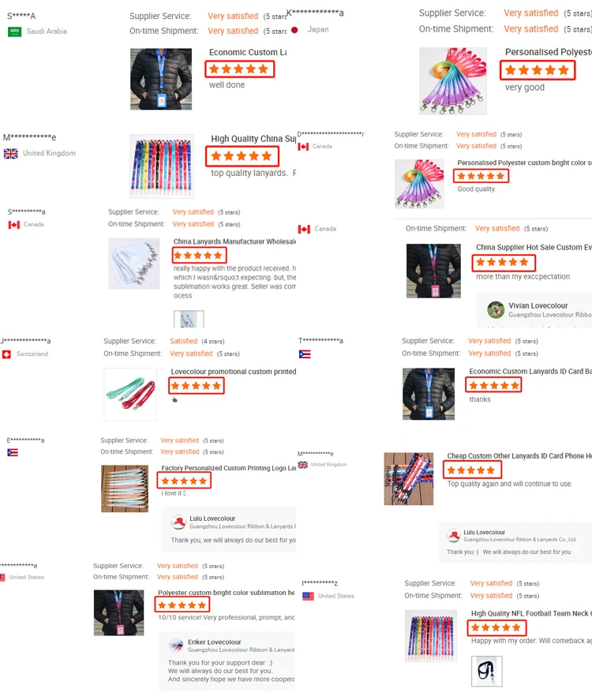Open 'Cheap Custom Other Lanyards ID Card' link

(519, 456)
